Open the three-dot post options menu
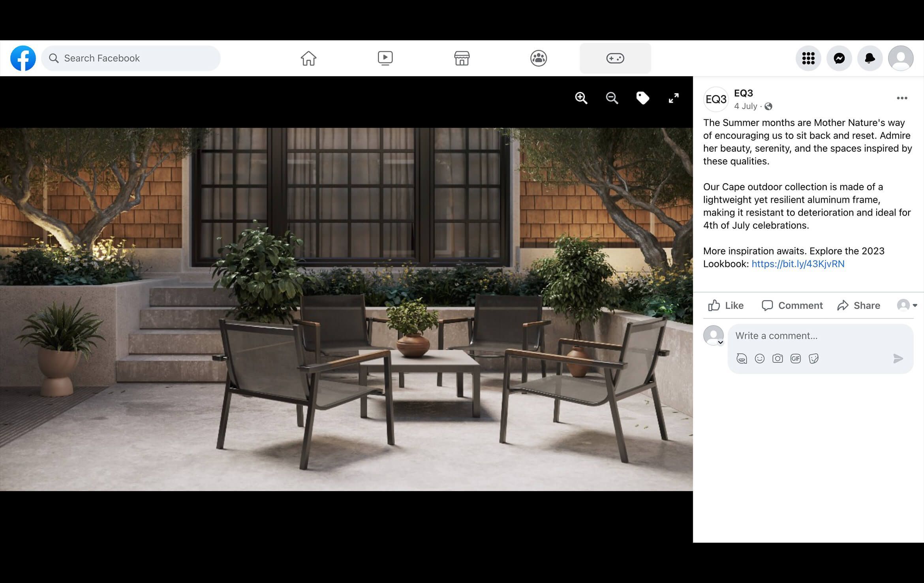 901,98
